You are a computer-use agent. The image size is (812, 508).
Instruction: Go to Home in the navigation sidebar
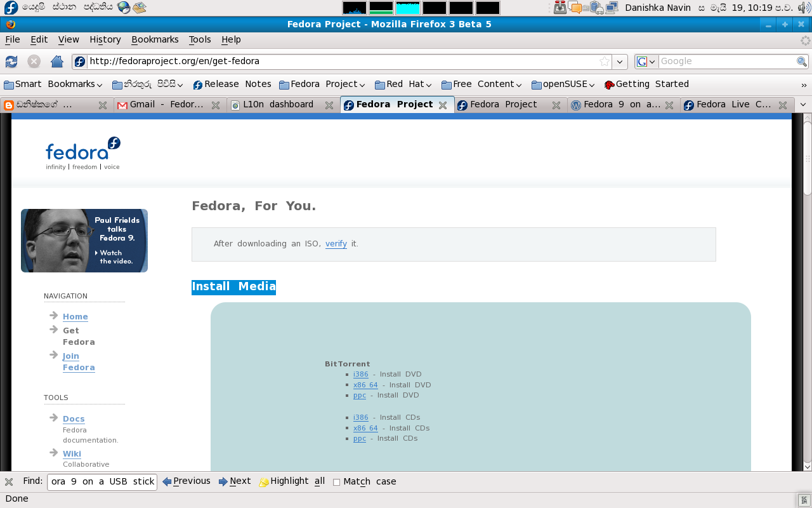(x=75, y=317)
